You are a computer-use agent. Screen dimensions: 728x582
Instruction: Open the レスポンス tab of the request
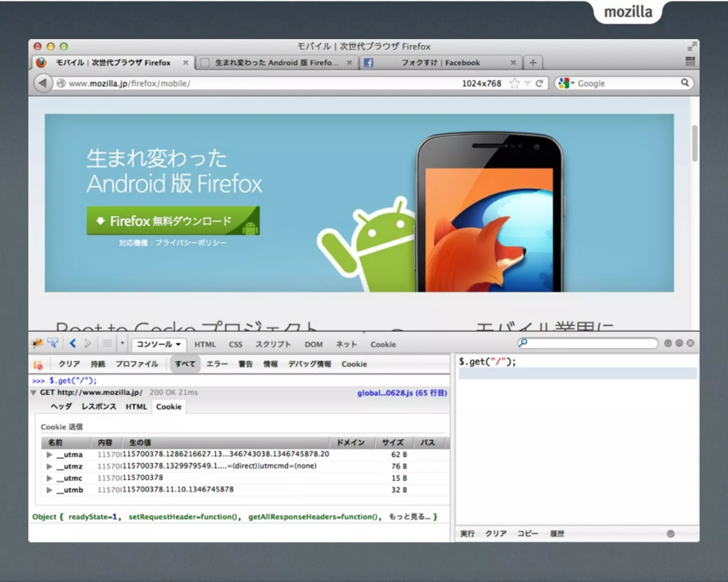point(99,406)
